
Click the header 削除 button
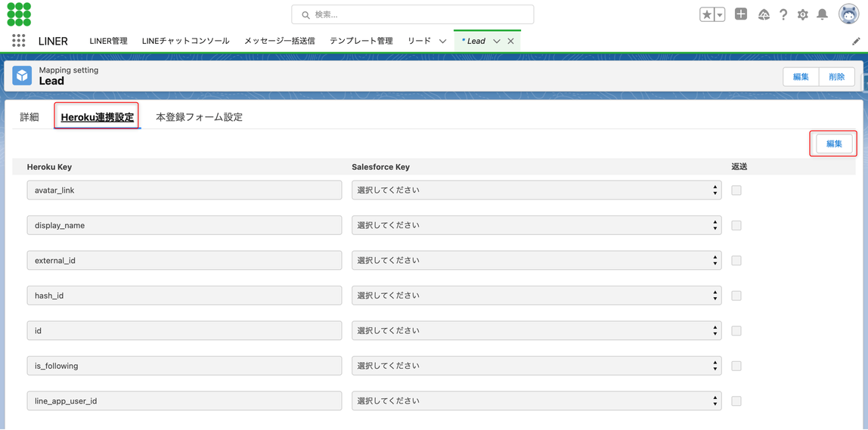837,77
